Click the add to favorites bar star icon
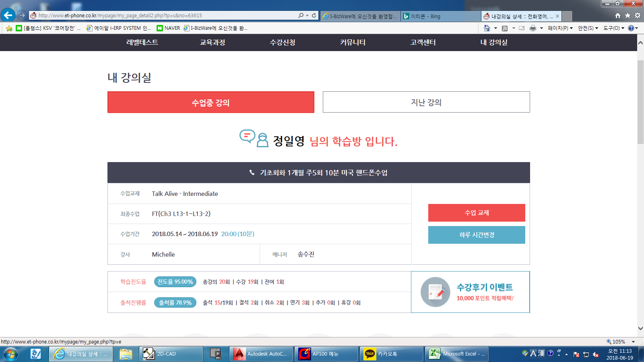 [x=9, y=28]
